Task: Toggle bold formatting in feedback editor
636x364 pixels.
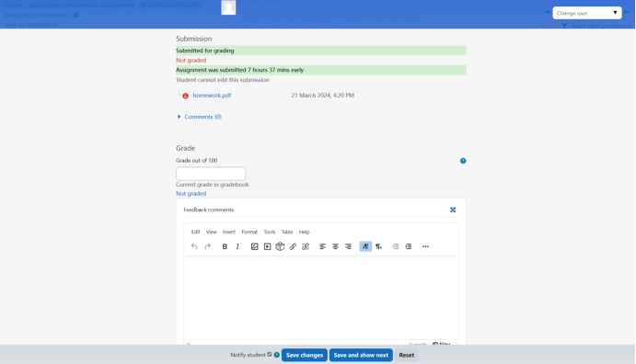Action: pos(225,246)
